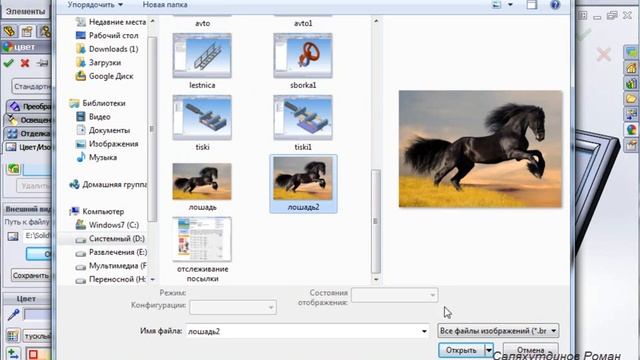Open the Windows7 (C:) drive

pyautogui.click(x=107, y=225)
